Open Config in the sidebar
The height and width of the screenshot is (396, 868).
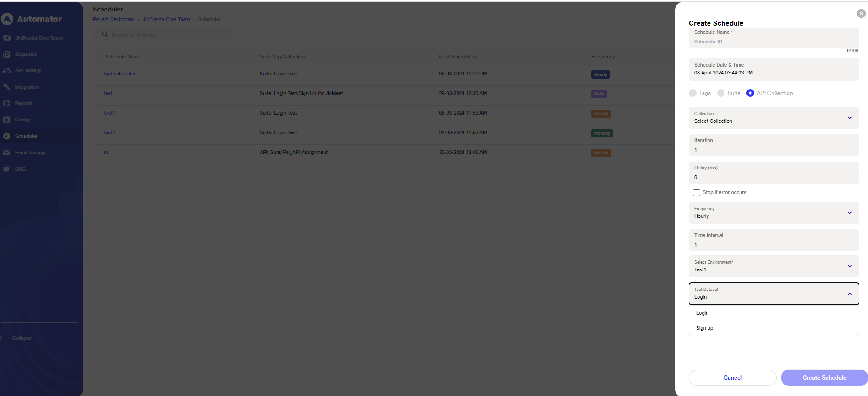(22, 120)
